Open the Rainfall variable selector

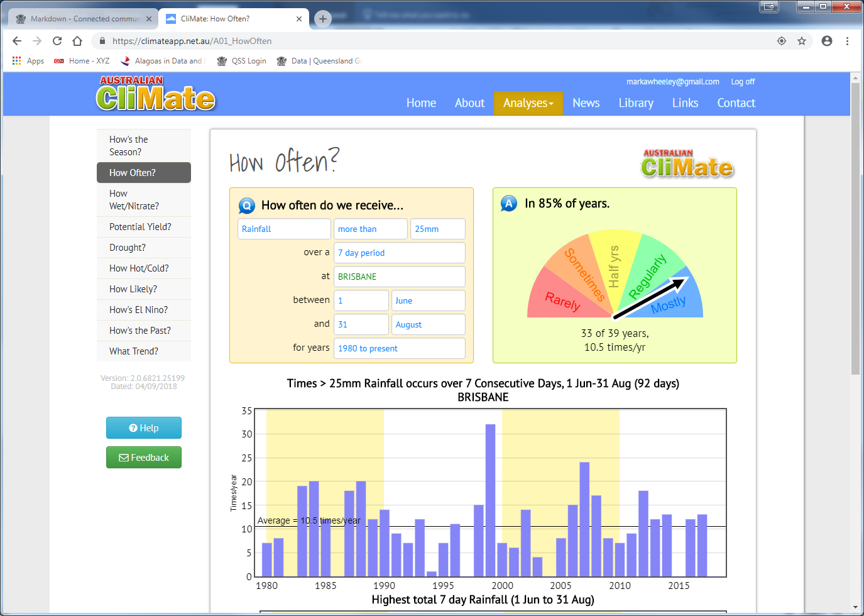(284, 229)
